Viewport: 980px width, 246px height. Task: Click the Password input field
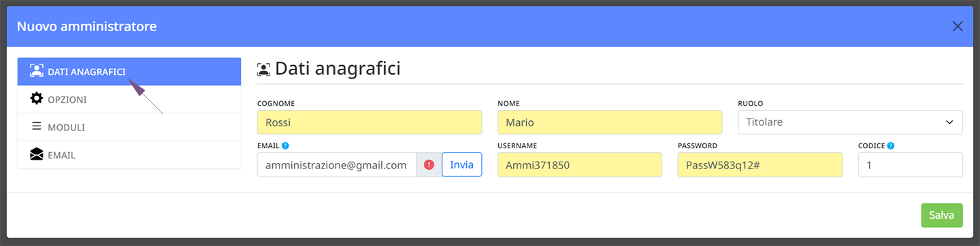(x=760, y=164)
